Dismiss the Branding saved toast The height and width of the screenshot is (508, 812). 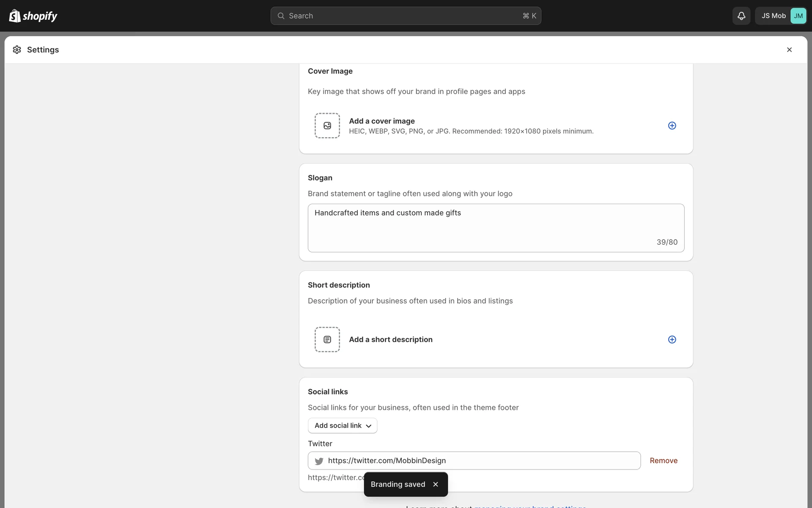pos(435,484)
